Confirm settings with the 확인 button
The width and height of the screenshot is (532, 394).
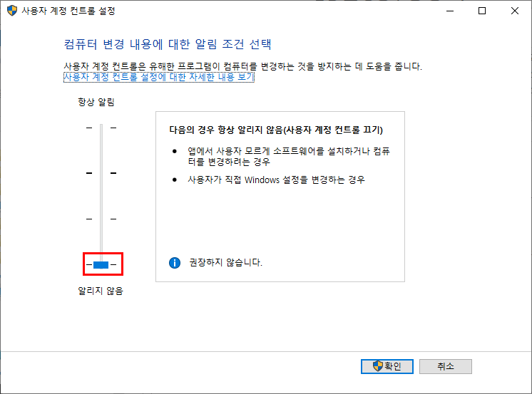click(387, 366)
